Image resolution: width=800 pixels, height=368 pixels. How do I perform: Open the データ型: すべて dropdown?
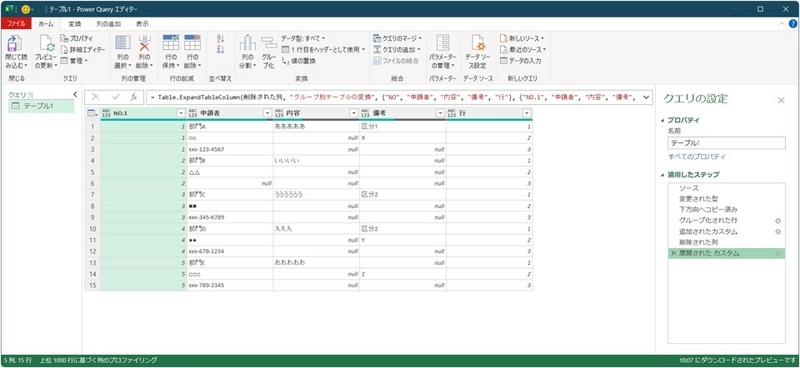303,38
